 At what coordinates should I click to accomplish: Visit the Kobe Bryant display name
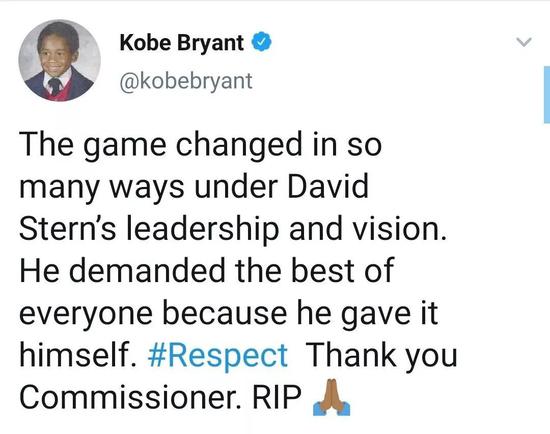pyautogui.click(x=181, y=43)
